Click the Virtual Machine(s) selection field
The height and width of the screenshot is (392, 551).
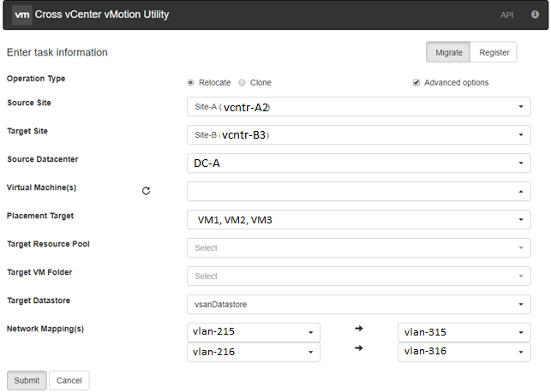[x=359, y=191]
